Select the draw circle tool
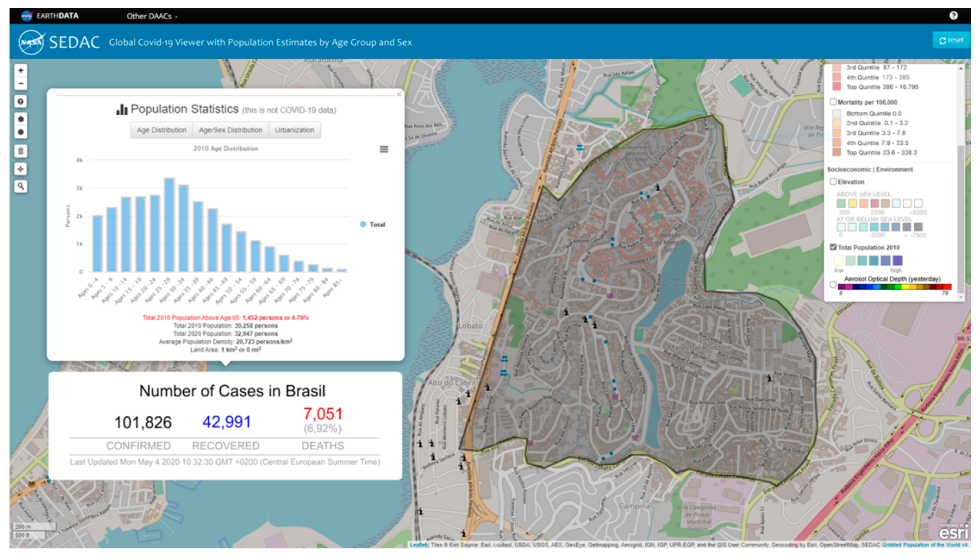The height and width of the screenshot is (560, 977). (21, 132)
